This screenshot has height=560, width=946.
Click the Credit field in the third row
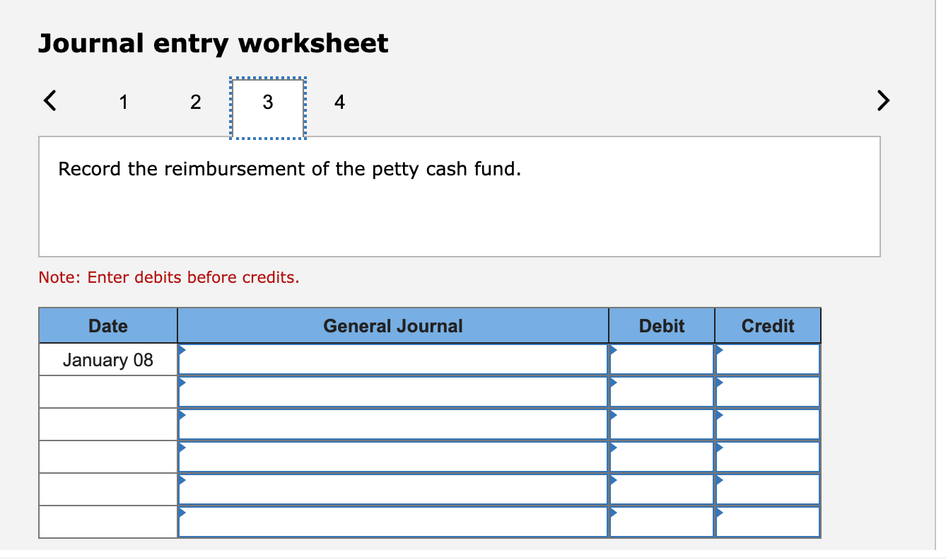768,424
